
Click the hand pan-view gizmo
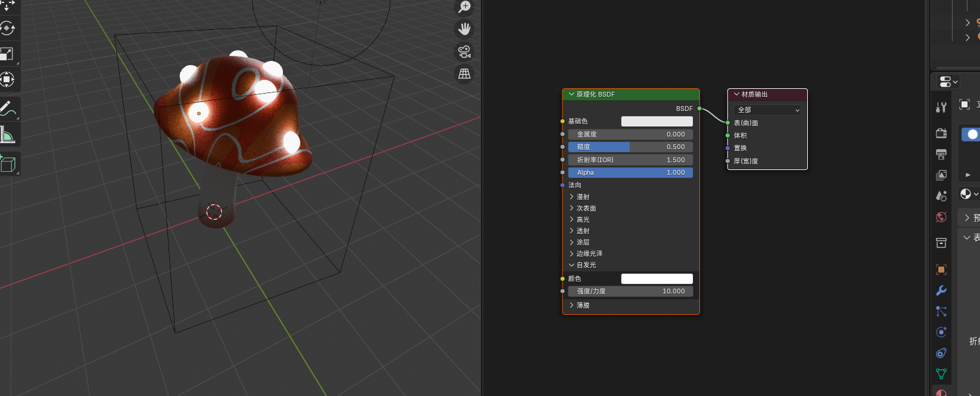pyautogui.click(x=464, y=29)
